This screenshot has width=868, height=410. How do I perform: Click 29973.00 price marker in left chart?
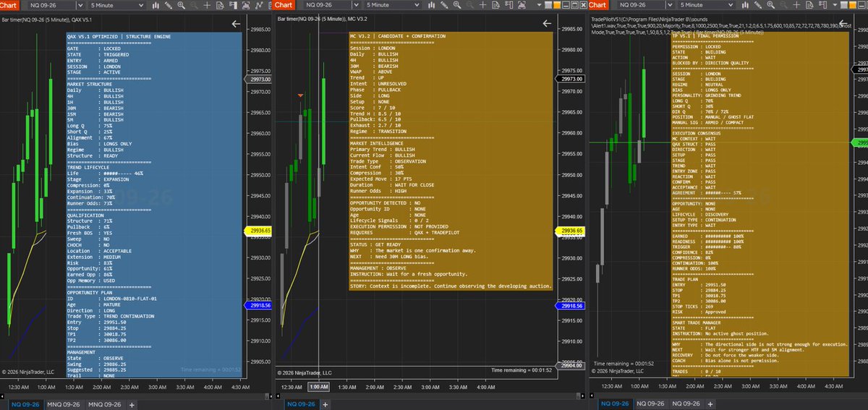click(x=258, y=79)
